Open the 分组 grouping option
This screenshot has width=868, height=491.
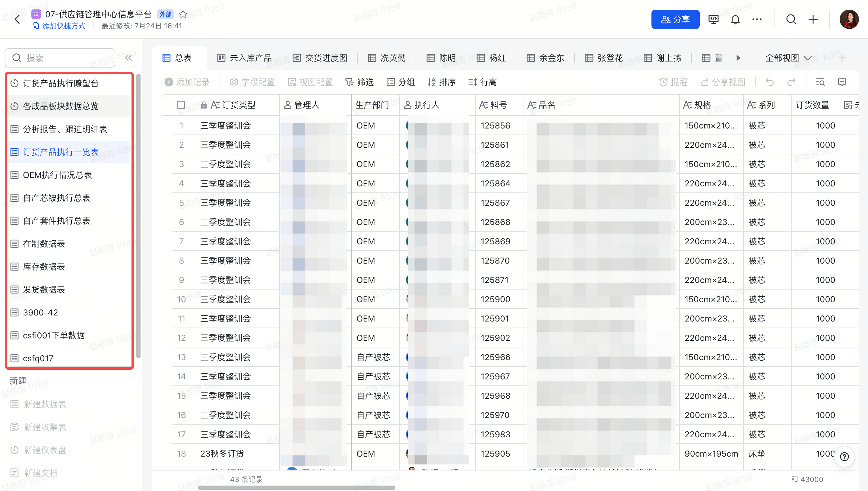coord(401,82)
